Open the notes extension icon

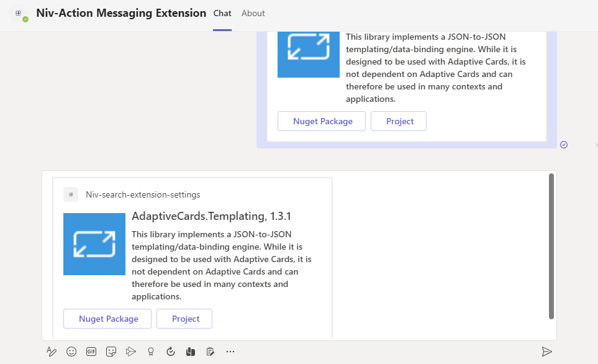pos(210,352)
